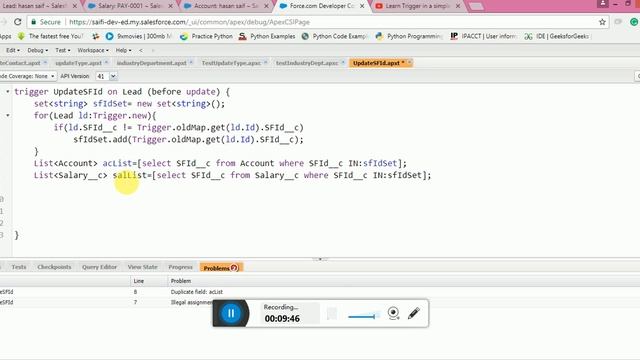Pause the screen recording

pyautogui.click(x=231, y=313)
